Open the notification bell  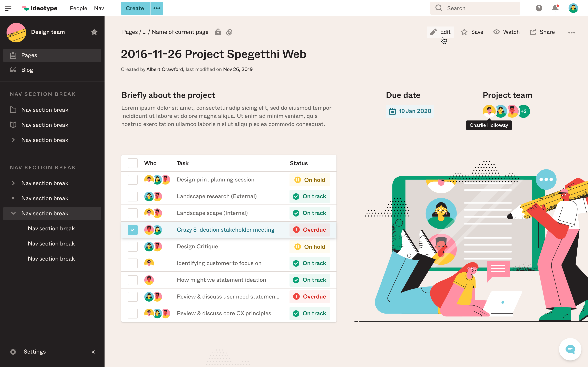pyautogui.click(x=556, y=8)
